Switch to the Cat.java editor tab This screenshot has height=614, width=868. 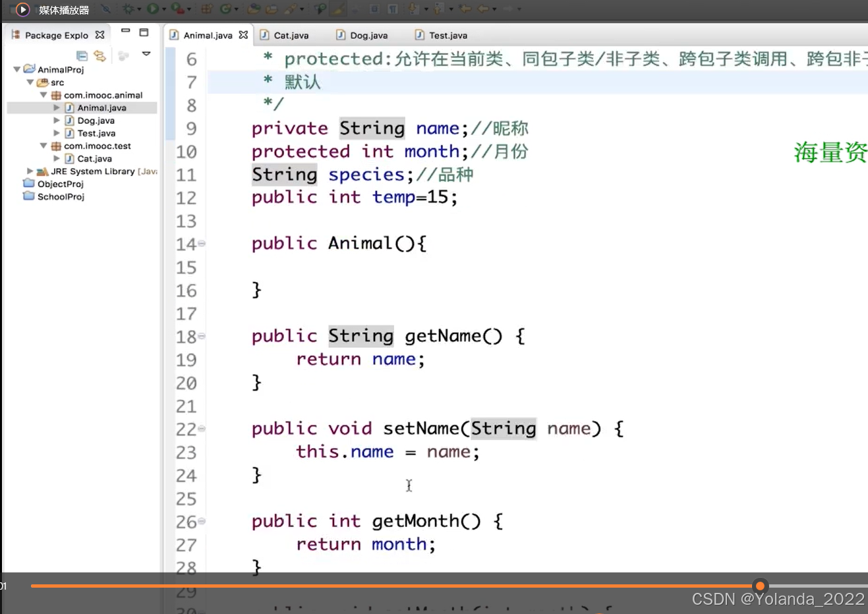[x=284, y=36]
